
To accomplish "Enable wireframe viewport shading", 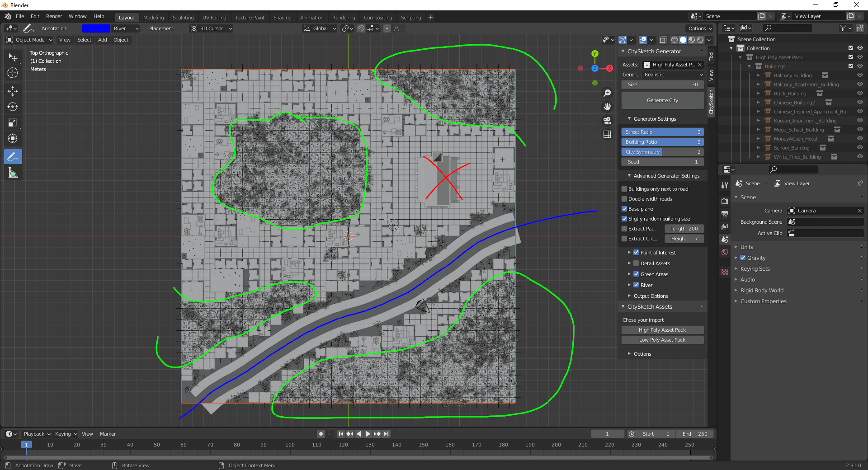I will pos(674,40).
